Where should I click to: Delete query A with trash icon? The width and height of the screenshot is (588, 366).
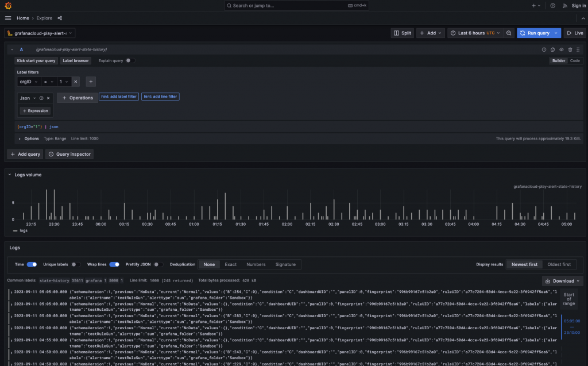(x=570, y=49)
